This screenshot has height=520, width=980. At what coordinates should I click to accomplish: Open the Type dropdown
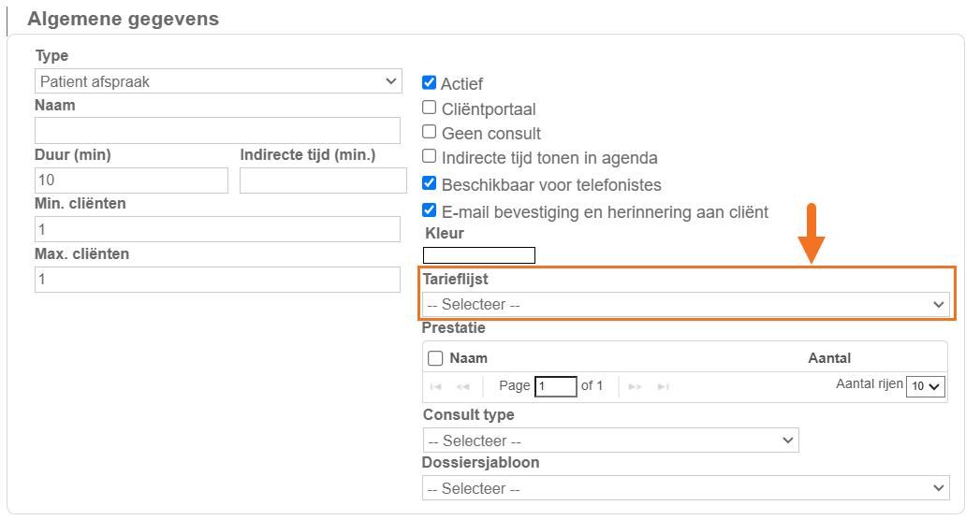218,81
